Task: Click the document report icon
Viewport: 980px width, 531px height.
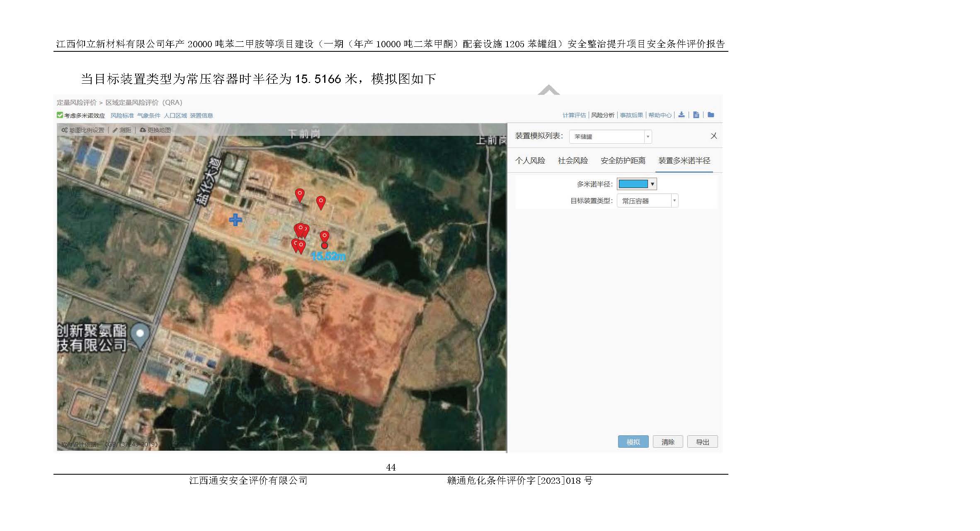Action: click(696, 115)
